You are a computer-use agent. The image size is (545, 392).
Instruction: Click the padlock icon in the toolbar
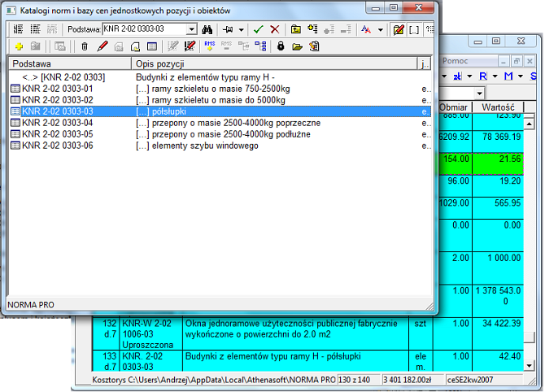281,47
